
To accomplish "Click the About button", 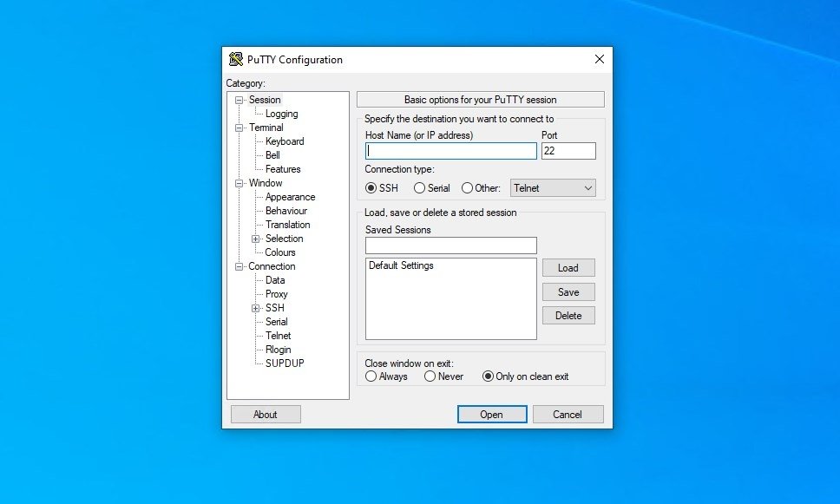I will coord(266,414).
